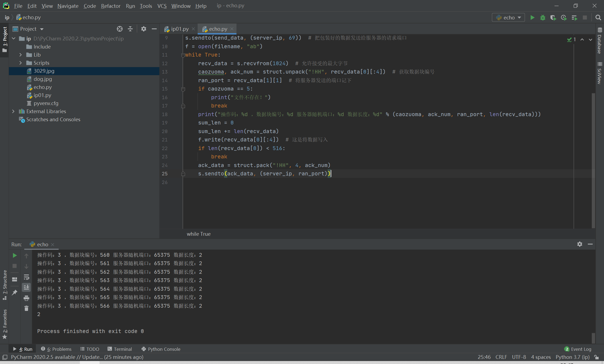Image resolution: width=604 pixels, height=364 pixels.
Task: Click the 'while True' breadcrumb
Action: tap(198, 234)
